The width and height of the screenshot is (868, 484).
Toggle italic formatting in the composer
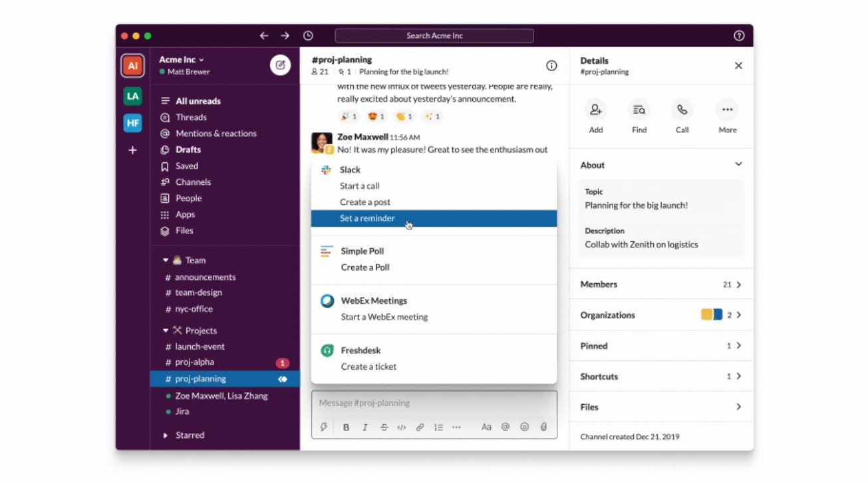click(364, 426)
